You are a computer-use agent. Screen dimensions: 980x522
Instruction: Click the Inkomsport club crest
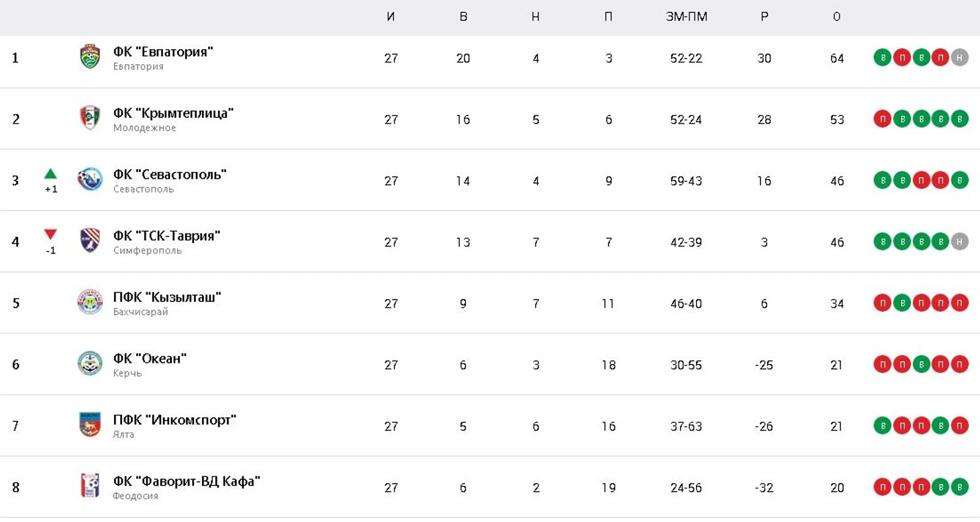point(90,425)
